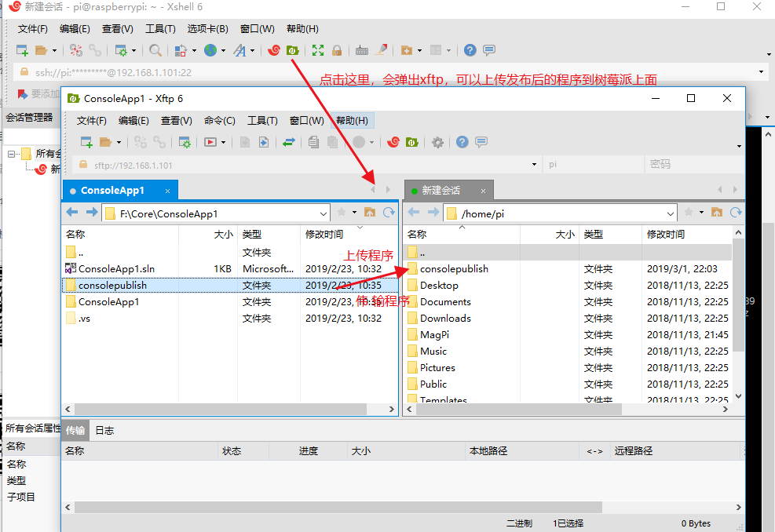This screenshot has width=775, height=532.
Task: Click the highlighter pen icon in Xshell toolbar
Action: click(x=381, y=50)
